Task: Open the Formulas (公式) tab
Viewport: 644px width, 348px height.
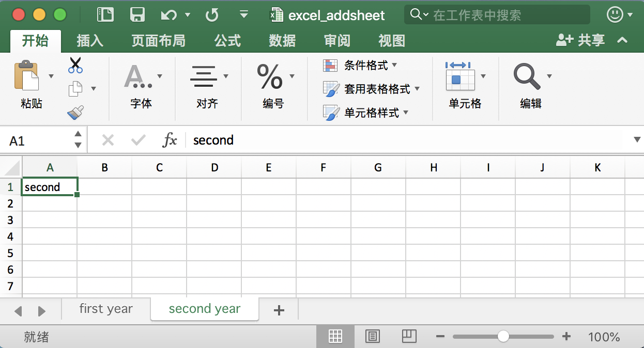Action: tap(227, 41)
